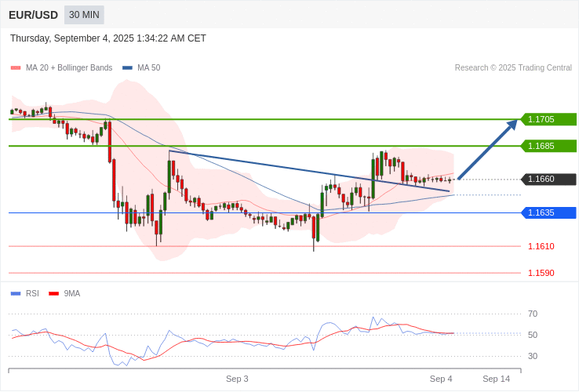The height and width of the screenshot is (392, 579).
Task: Click the 1.1685 resistance price tag
Action: pos(548,146)
